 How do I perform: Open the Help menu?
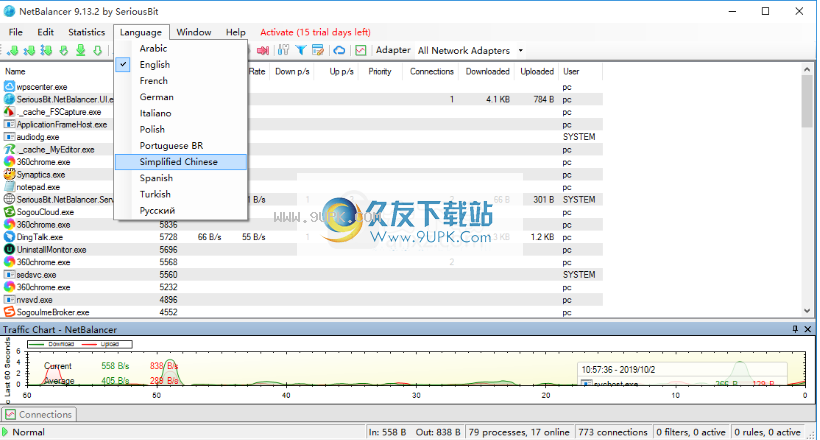click(235, 32)
